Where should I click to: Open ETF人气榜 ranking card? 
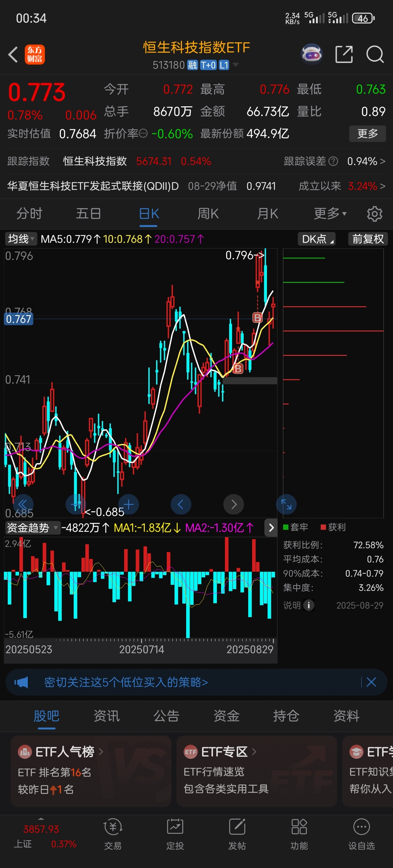click(x=91, y=771)
